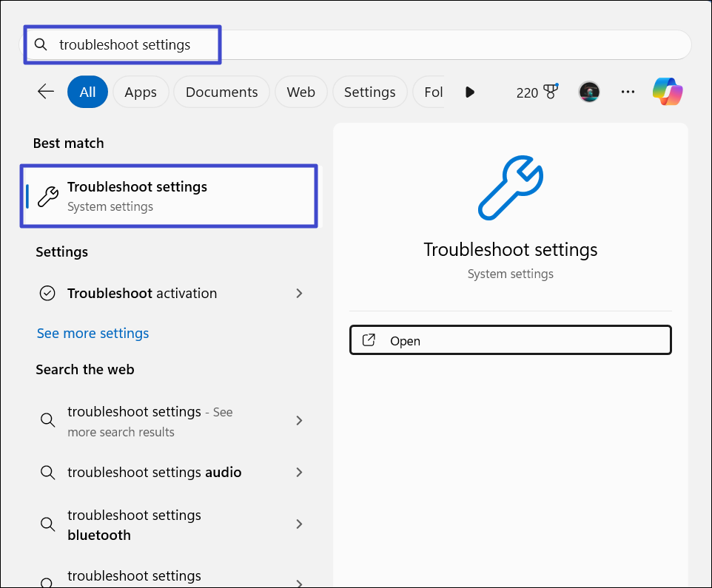Viewport: 712px width, 588px height.
Task: Click the Rewards trophy icon
Action: tap(551, 91)
